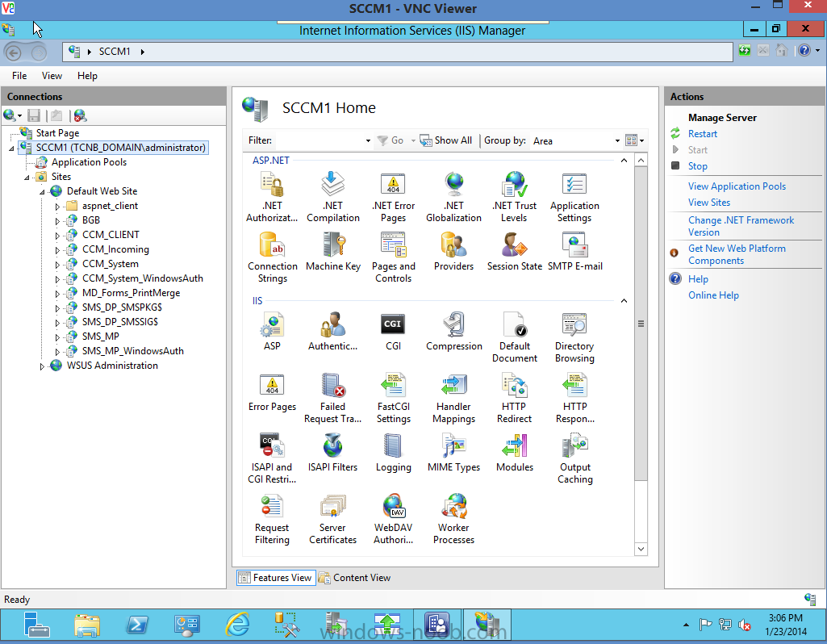The image size is (827, 644).
Task: Open Worker Processes feature
Action: point(453,520)
